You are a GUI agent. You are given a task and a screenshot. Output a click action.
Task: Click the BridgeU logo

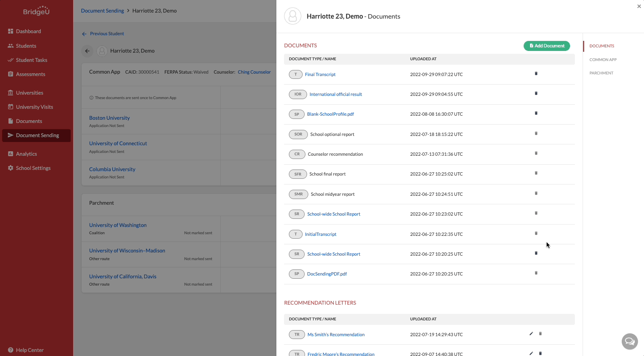click(x=36, y=11)
